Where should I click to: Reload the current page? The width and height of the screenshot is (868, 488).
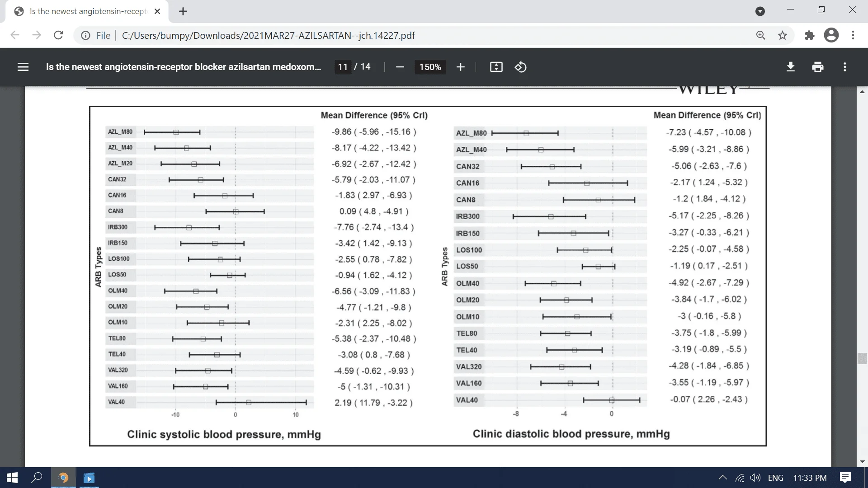click(58, 35)
